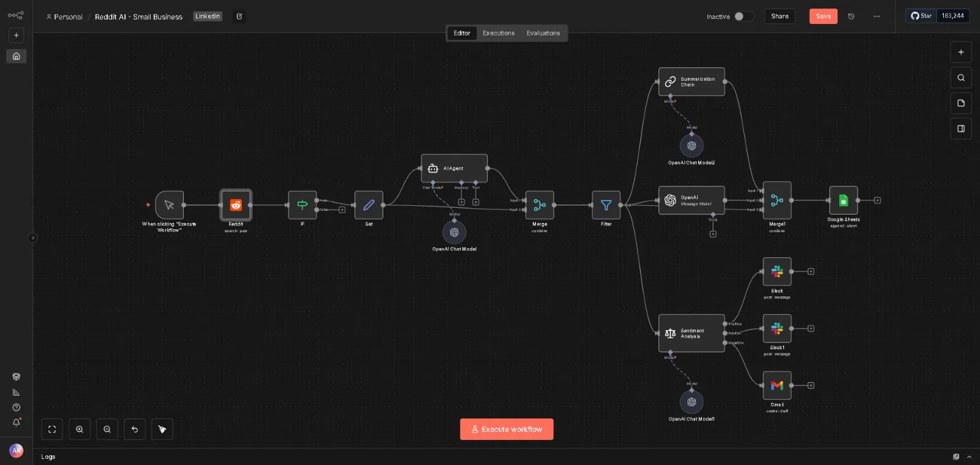Zoom in on the canvas

(80, 429)
